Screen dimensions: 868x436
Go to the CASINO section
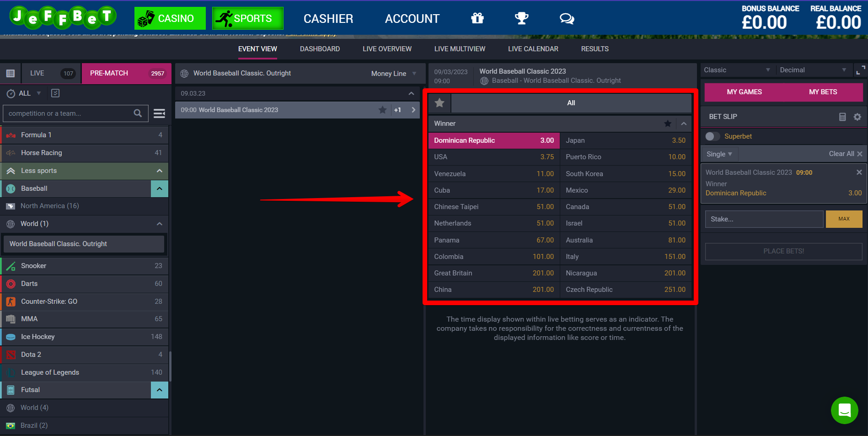coord(170,18)
